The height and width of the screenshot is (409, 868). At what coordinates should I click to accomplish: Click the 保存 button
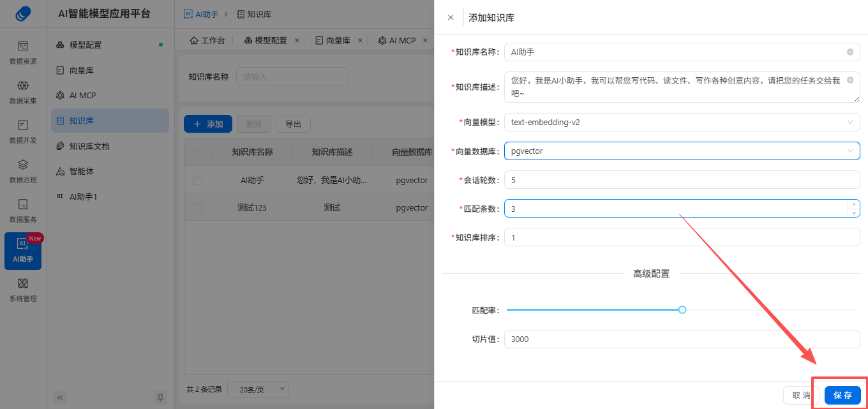click(x=842, y=395)
